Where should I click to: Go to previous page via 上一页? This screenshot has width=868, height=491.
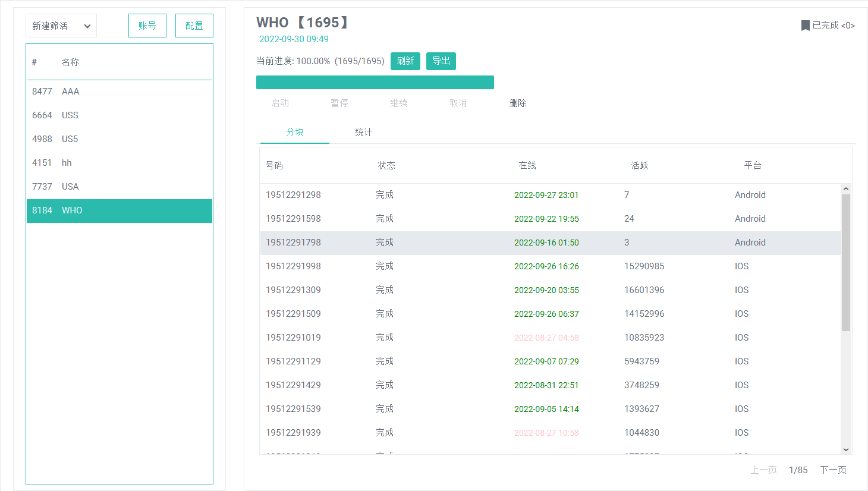pyautogui.click(x=763, y=470)
